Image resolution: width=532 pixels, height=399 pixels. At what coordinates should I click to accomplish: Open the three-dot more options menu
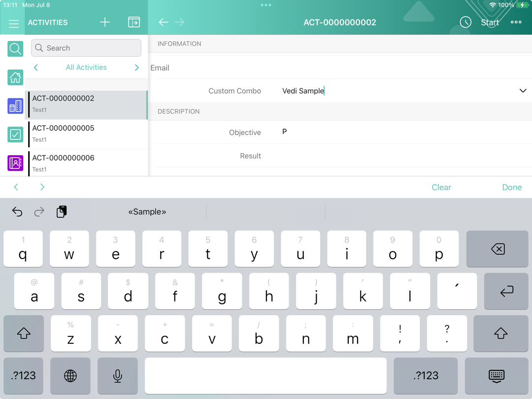516,23
